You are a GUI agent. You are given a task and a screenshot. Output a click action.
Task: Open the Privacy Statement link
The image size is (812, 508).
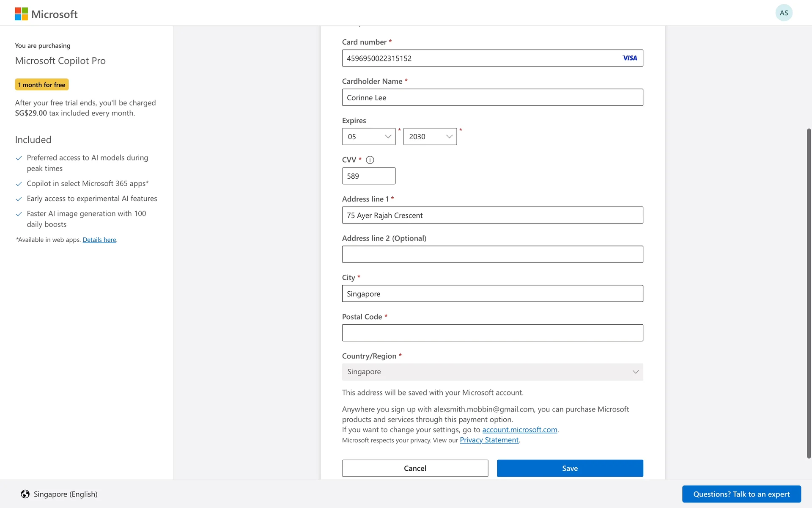(x=489, y=440)
